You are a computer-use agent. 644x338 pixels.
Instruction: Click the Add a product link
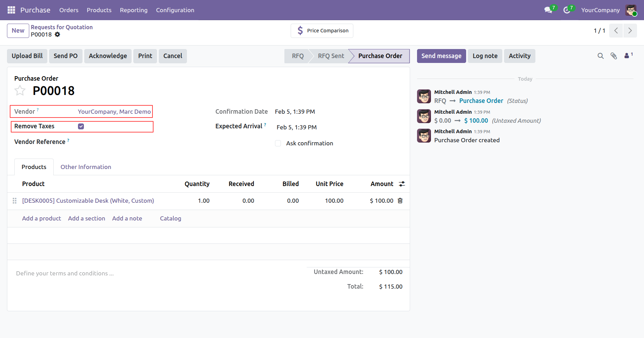[x=41, y=218]
